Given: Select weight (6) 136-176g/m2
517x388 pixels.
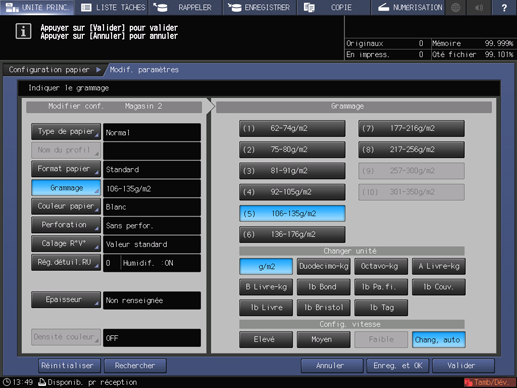Looking at the screenshot, I should [x=292, y=235].
